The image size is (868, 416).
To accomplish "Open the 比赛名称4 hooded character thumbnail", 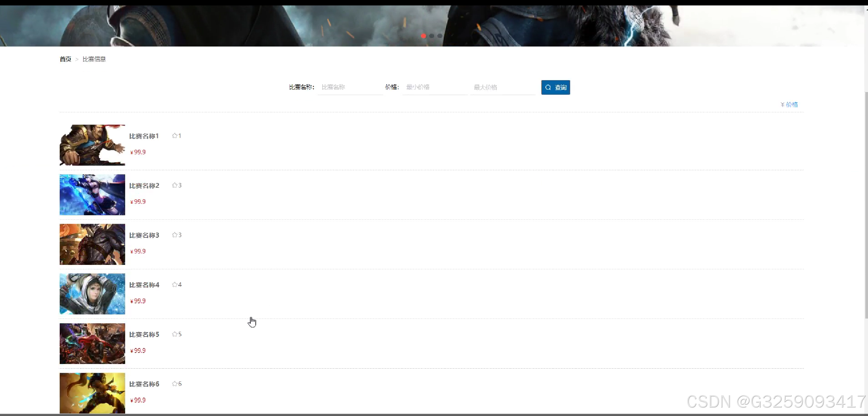I will [92, 294].
